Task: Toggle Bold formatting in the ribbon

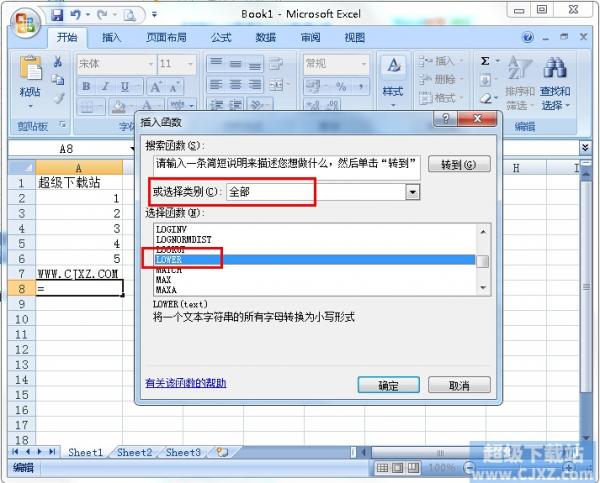Action: pos(87,86)
